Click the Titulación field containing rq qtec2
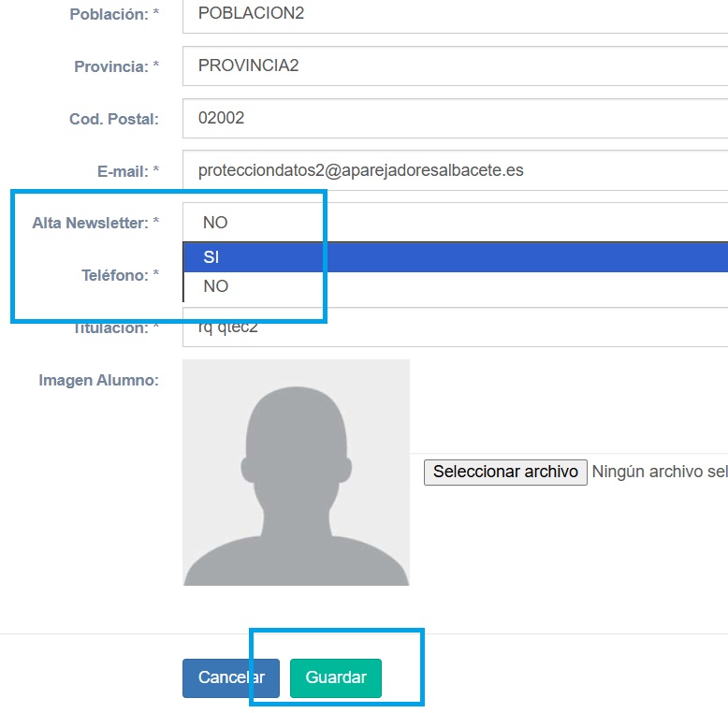Image resolution: width=728 pixels, height=713 pixels. tap(454, 329)
